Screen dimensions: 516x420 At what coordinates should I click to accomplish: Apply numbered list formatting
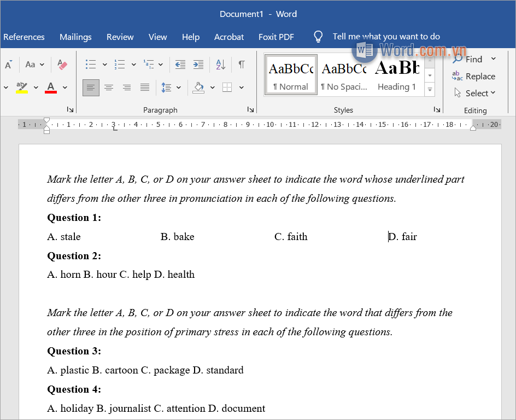coord(120,65)
